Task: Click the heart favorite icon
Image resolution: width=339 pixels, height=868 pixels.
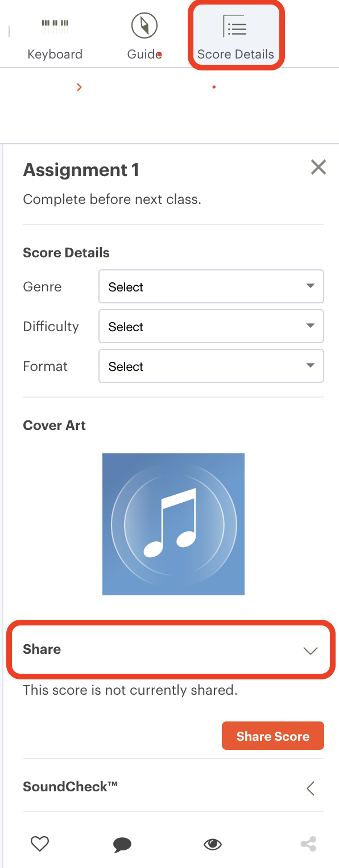Action: 40,844
